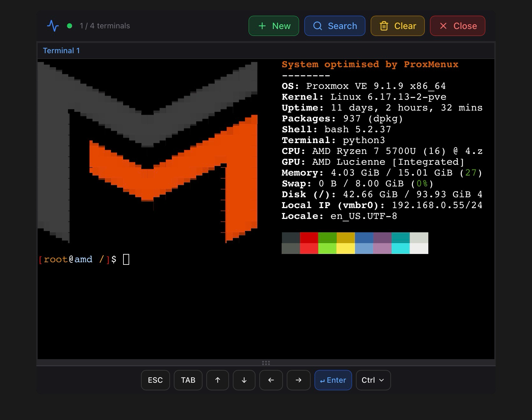
Task: Click the light purple color block
Action: (382, 249)
